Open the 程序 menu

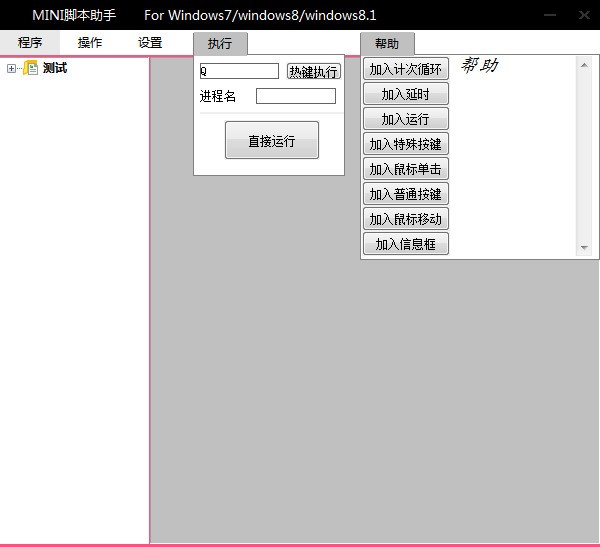coord(30,43)
